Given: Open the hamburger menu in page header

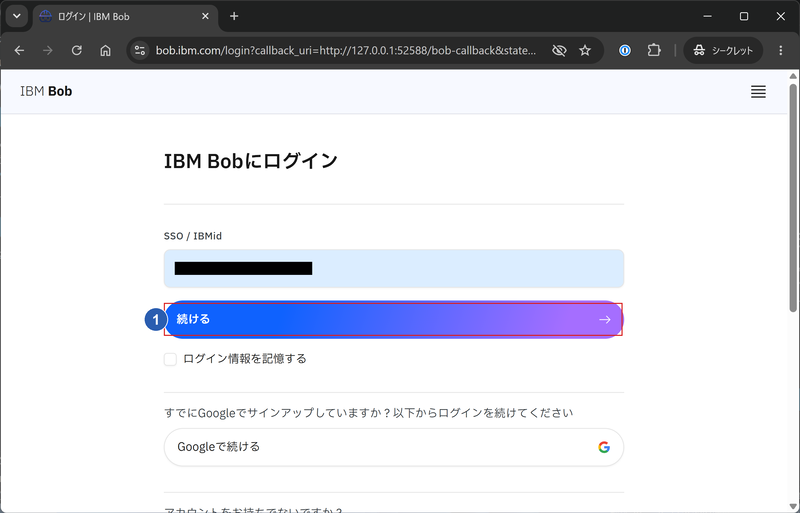Looking at the screenshot, I should click(758, 92).
